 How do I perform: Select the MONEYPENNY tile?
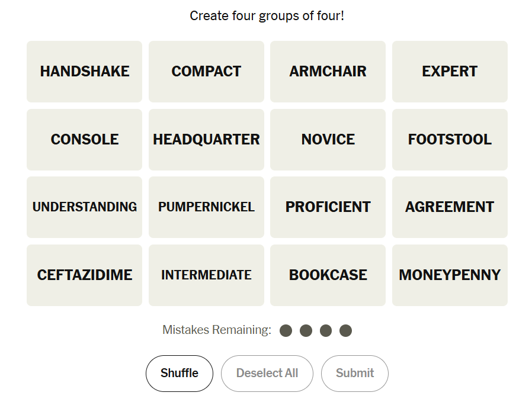coord(450,275)
